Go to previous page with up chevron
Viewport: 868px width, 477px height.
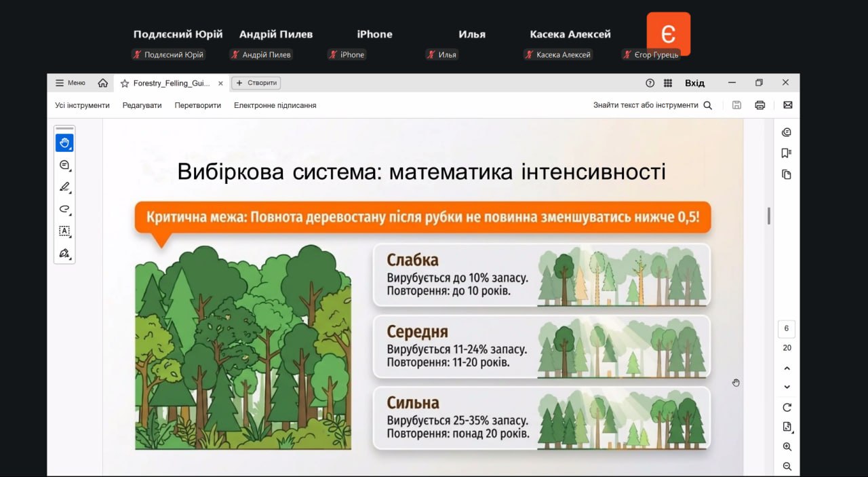click(787, 368)
